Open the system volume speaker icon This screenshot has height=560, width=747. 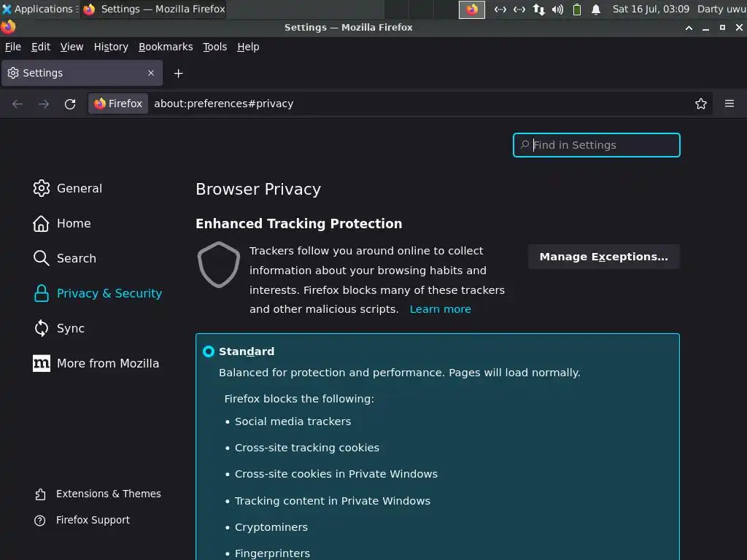pos(557,9)
